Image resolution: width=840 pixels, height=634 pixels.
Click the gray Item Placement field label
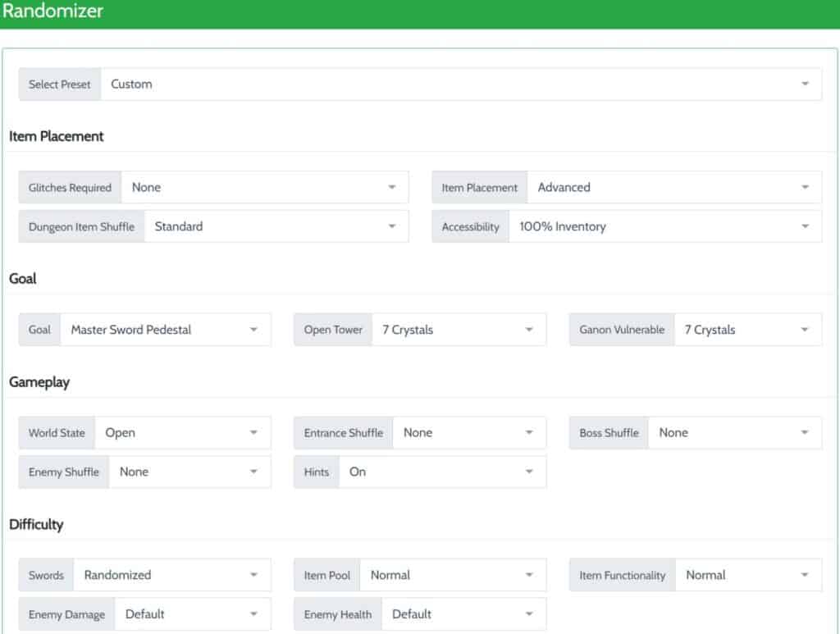click(x=480, y=188)
